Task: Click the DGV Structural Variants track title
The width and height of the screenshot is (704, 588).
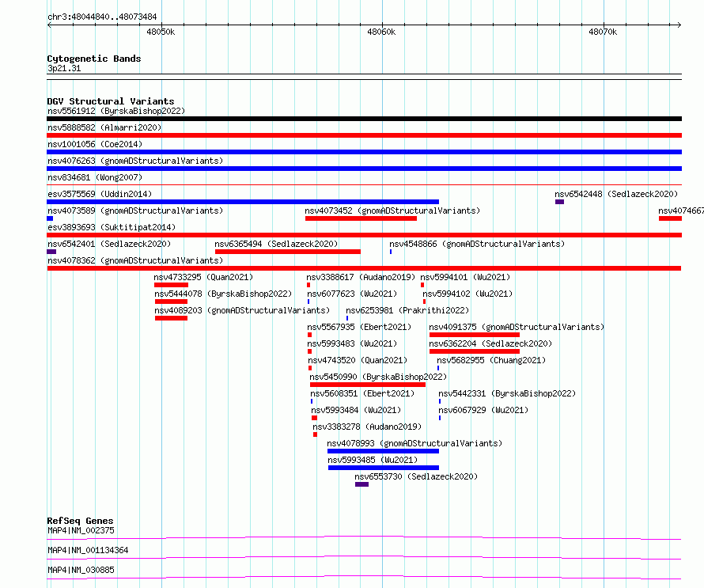Action: click(x=111, y=101)
